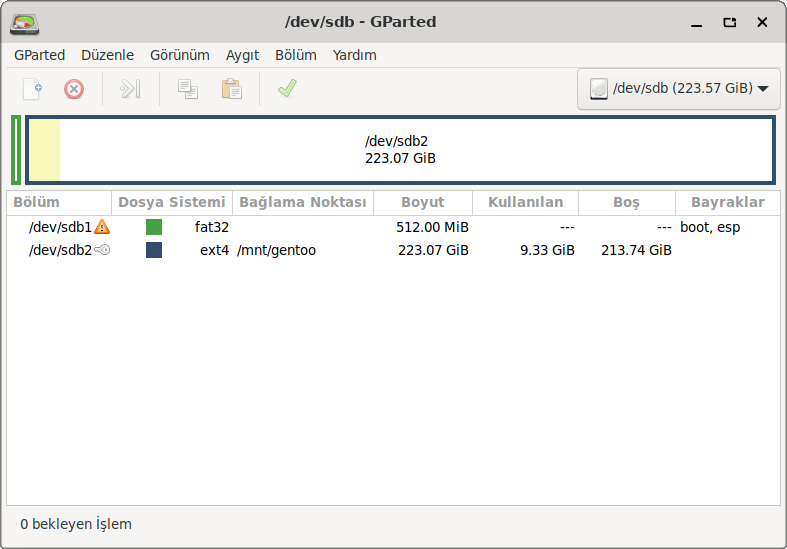The image size is (787, 549).
Task: Click the Bölüm column header
Action: coord(59,202)
